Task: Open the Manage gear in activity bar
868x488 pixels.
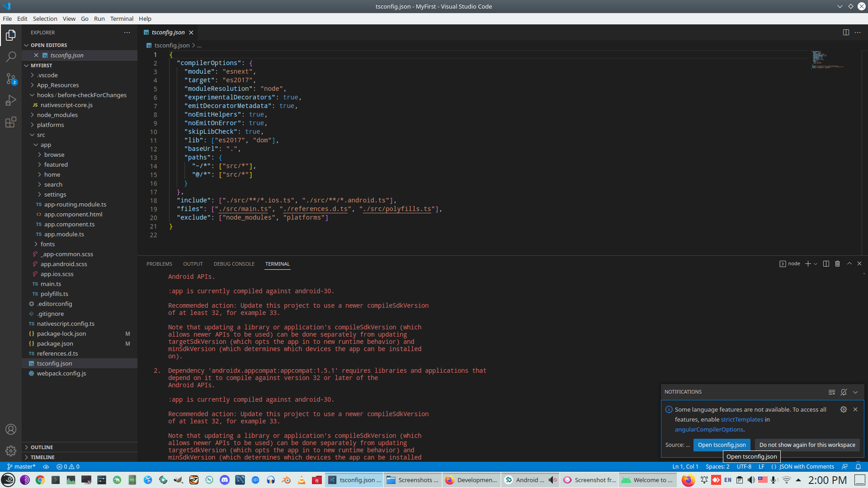Action: (11, 450)
